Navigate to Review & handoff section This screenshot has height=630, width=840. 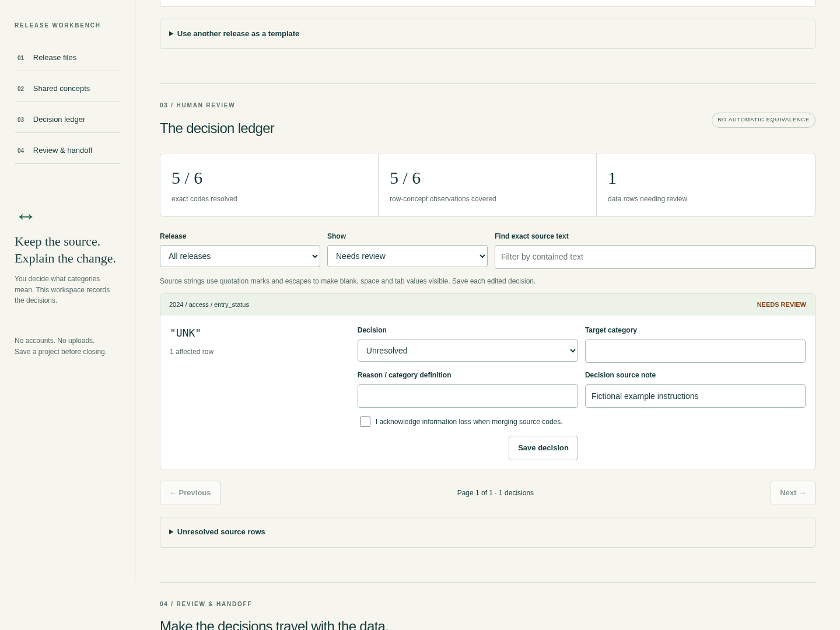pos(67,150)
